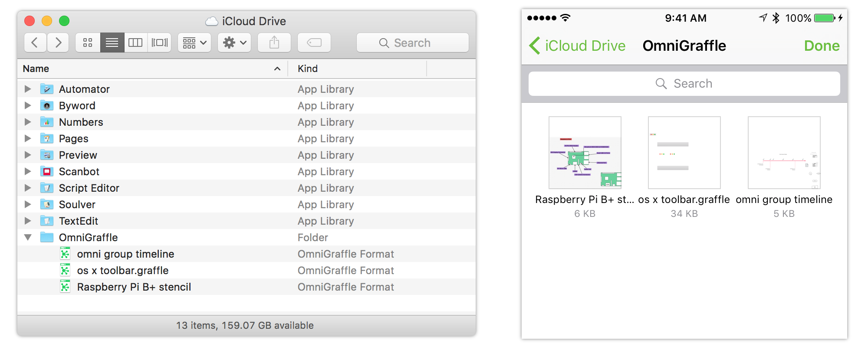This screenshot has height=347, width=868.
Task: Click the iCloud Drive window title
Action: pyautogui.click(x=254, y=21)
